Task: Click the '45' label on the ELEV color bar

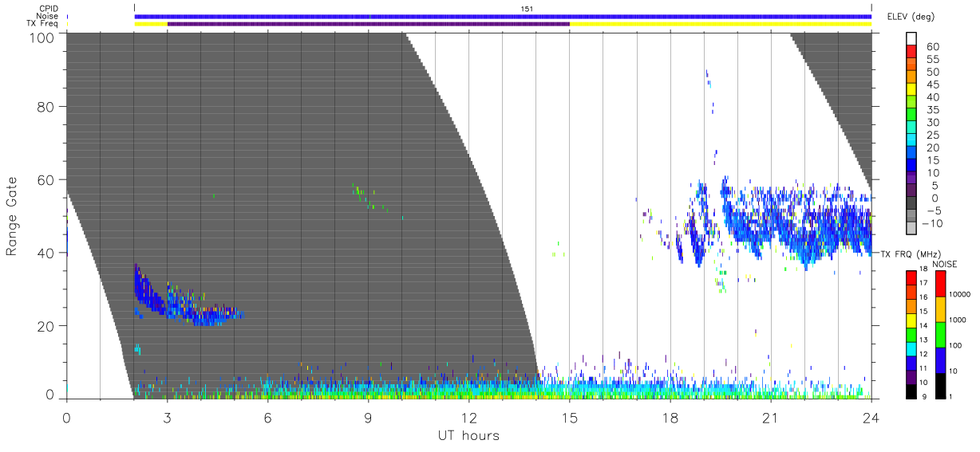Action: coord(931,85)
